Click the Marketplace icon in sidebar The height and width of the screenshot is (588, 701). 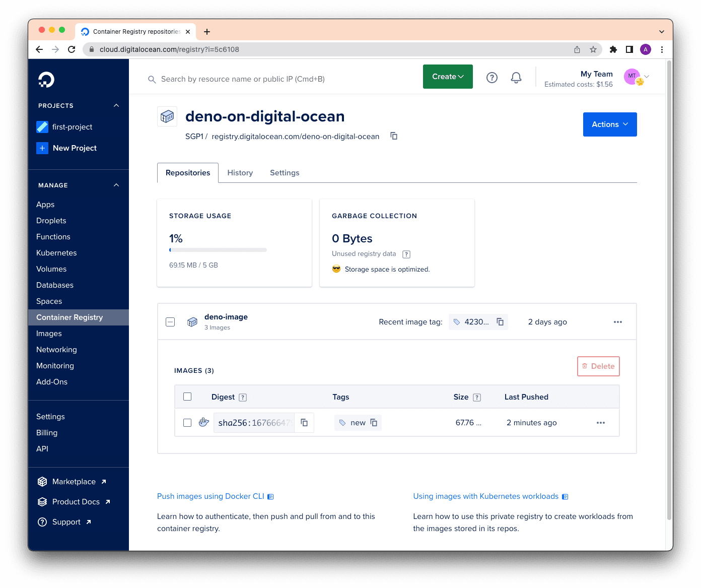[x=42, y=482]
